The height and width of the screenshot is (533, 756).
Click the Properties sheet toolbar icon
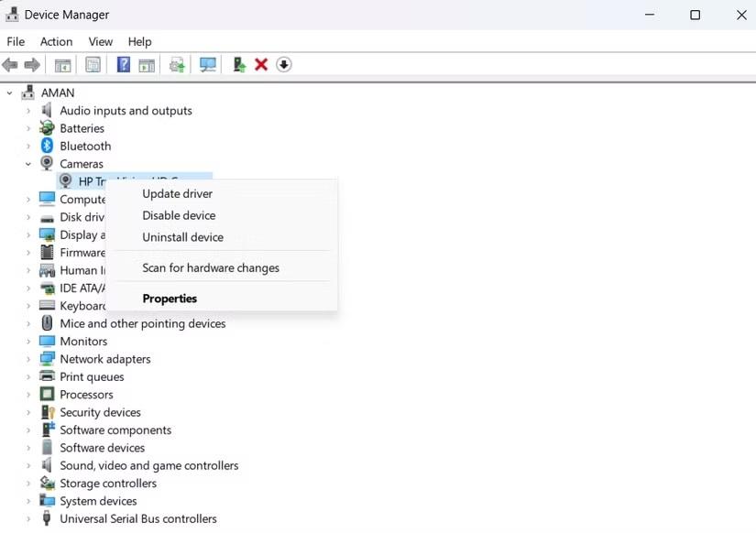click(x=93, y=65)
